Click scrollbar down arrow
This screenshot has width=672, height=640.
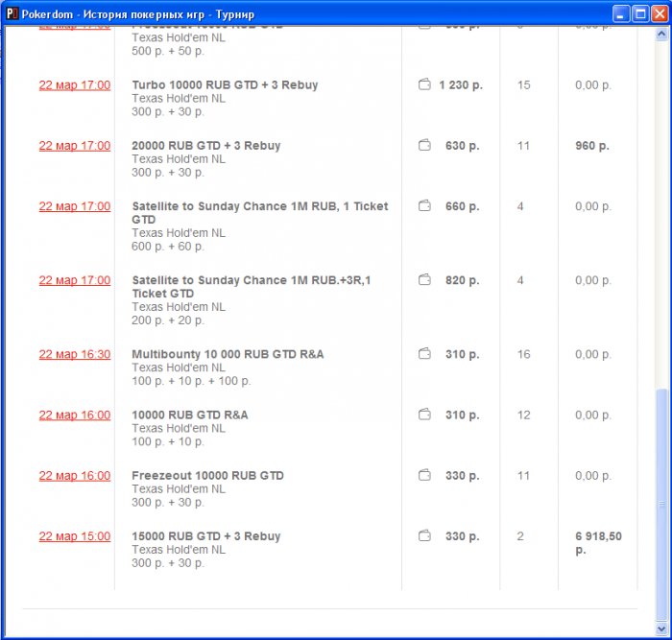pos(661,628)
